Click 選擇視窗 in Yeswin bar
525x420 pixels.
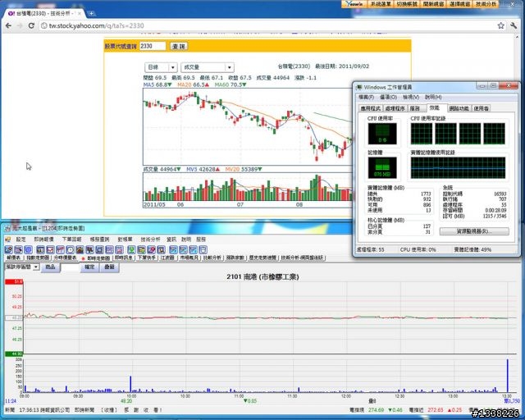point(459,4)
